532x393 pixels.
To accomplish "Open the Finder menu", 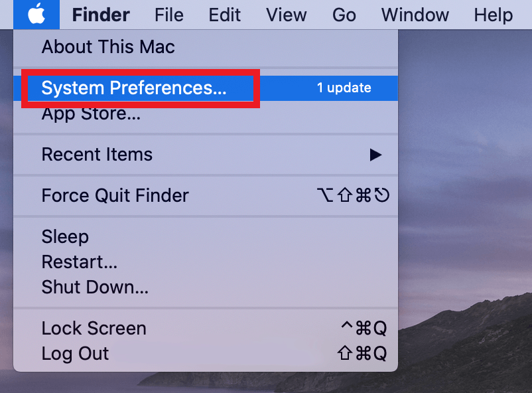I will tap(101, 15).
